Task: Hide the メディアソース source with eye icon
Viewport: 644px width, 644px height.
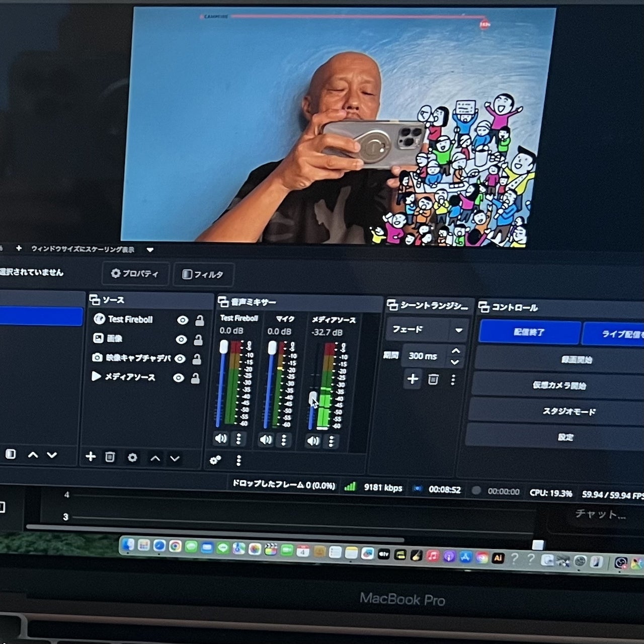Action: (179, 378)
